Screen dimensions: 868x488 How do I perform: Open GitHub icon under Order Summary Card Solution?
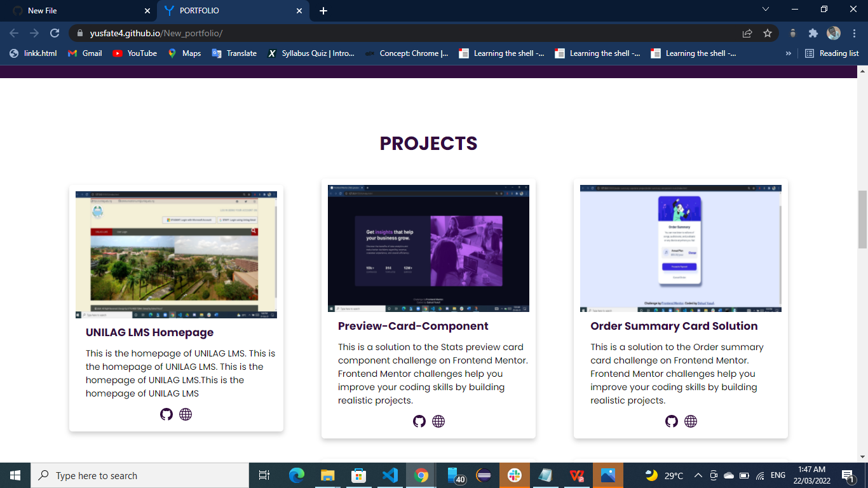672,421
